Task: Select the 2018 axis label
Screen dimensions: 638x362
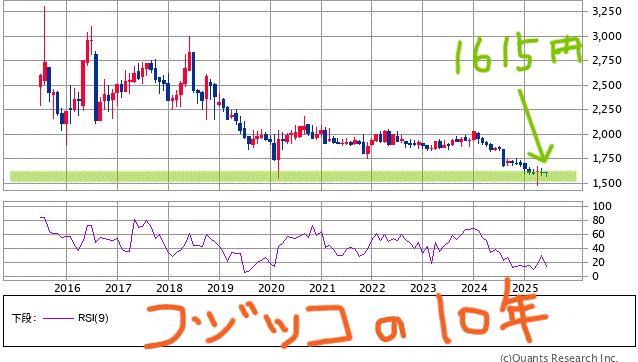Action: click(169, 288)
